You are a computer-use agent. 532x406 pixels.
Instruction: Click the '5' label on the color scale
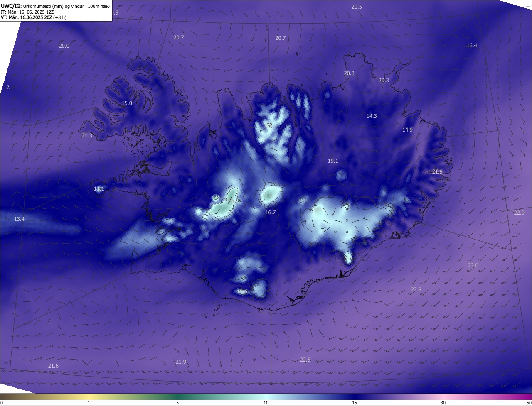coord(177,403)
